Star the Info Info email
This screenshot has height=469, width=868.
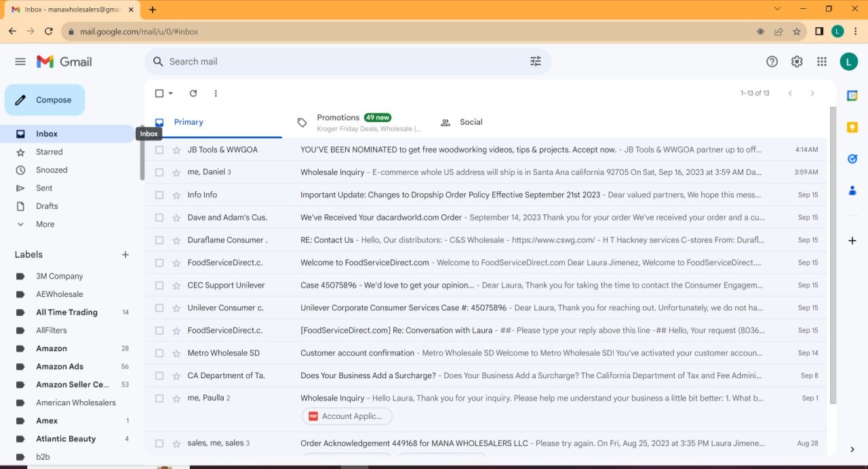176,195
